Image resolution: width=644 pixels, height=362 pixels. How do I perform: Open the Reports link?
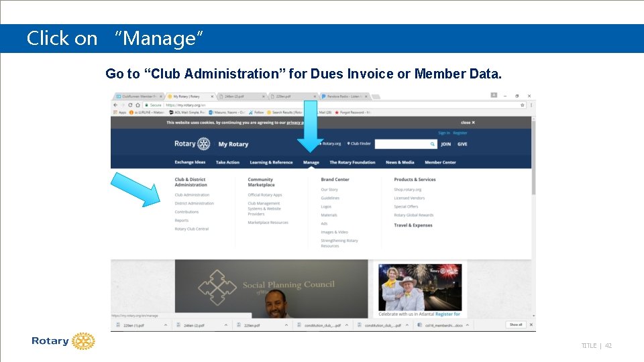[x=182, y=221]
